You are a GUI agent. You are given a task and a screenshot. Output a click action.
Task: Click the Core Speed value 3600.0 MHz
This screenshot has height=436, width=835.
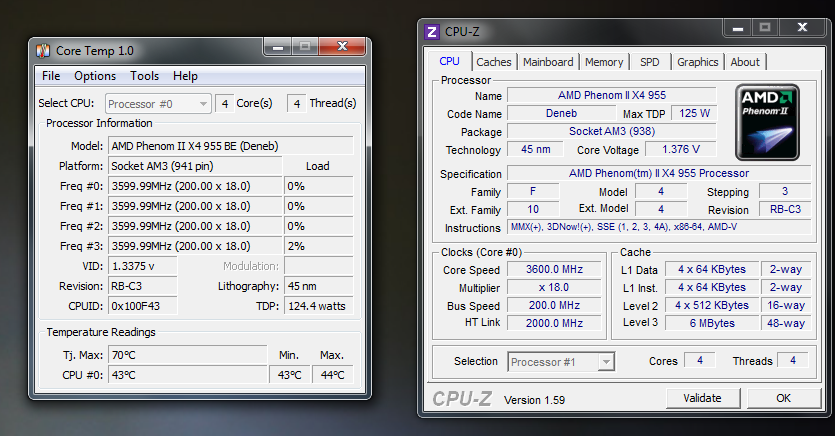pyautogui.click(x=554, y=269)
